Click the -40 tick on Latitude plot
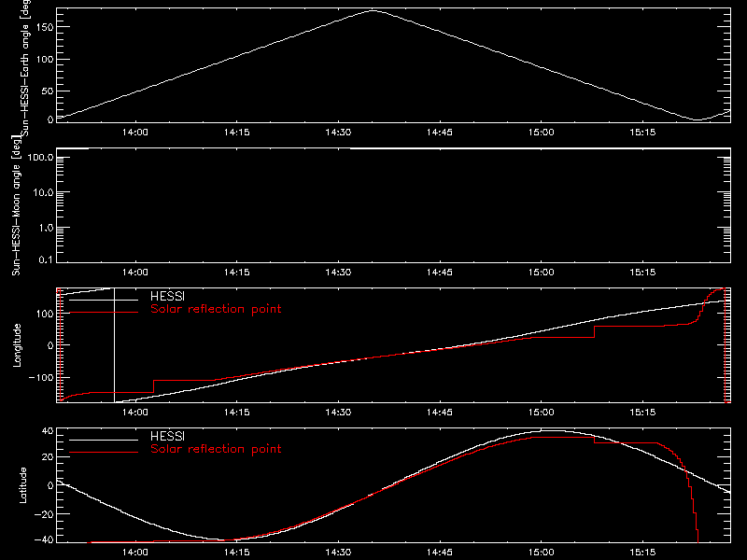The height and width of the screenshot is (560, 747). pos(44,540)
